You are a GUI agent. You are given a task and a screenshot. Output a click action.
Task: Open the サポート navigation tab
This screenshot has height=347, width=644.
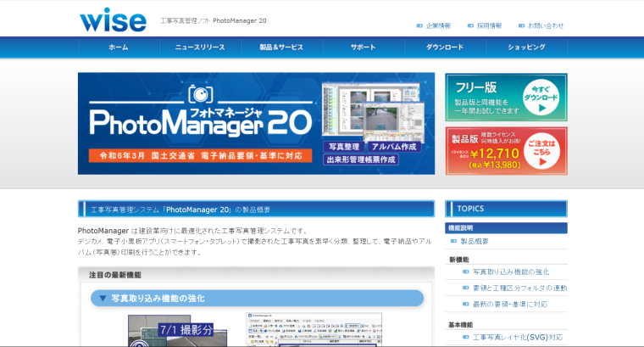363,48
